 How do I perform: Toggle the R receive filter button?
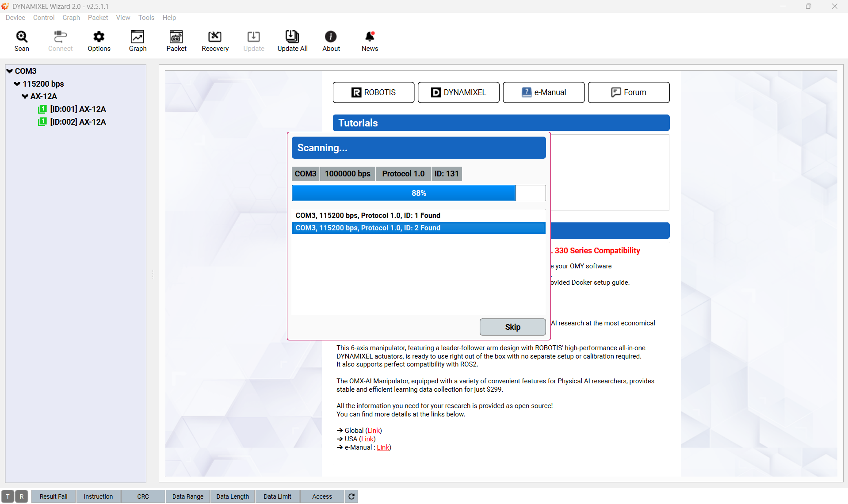[x=22, y=496]
